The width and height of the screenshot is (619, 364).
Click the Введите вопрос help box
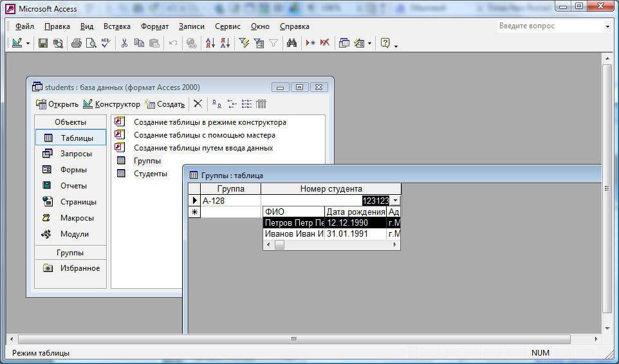pyautogui.click(x=550, y=26)
